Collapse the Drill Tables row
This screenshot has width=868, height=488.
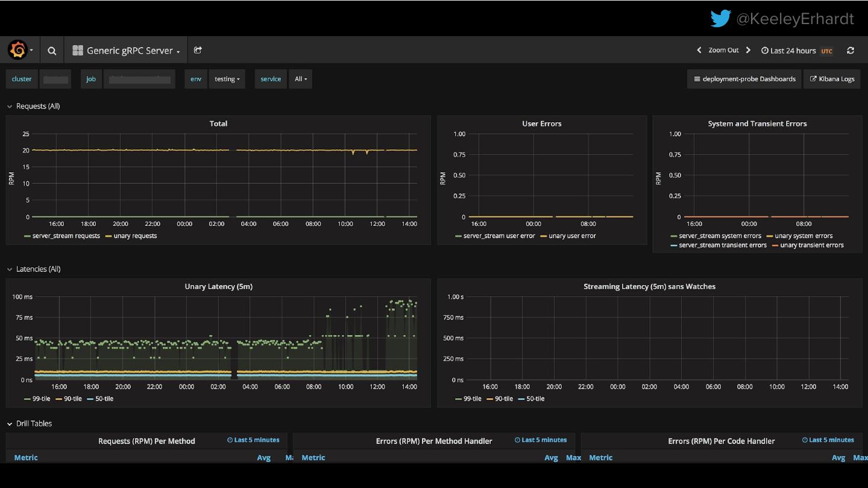34,424
